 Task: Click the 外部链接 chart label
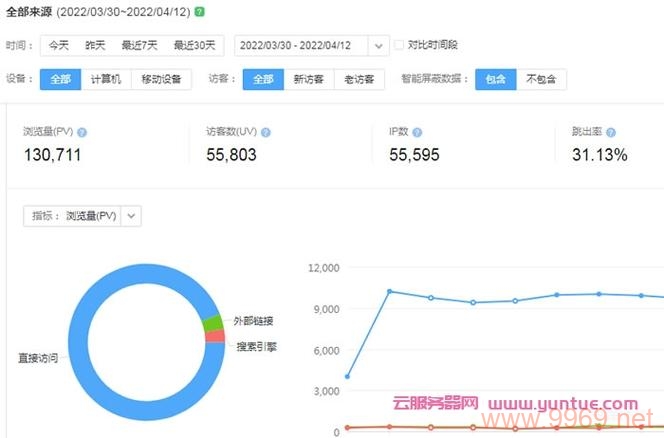tap(253, 321)
